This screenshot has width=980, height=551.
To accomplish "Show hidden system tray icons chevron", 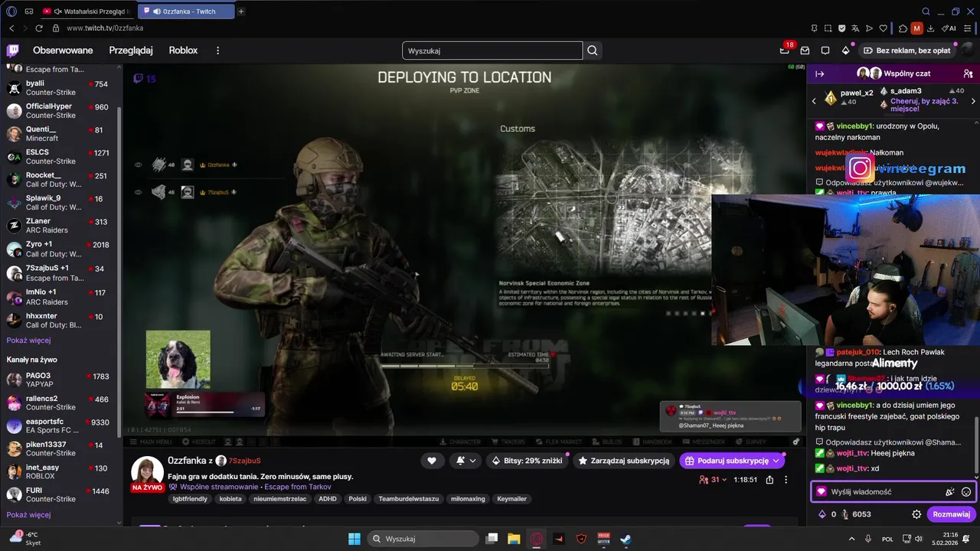I will (x=851, y=539).
